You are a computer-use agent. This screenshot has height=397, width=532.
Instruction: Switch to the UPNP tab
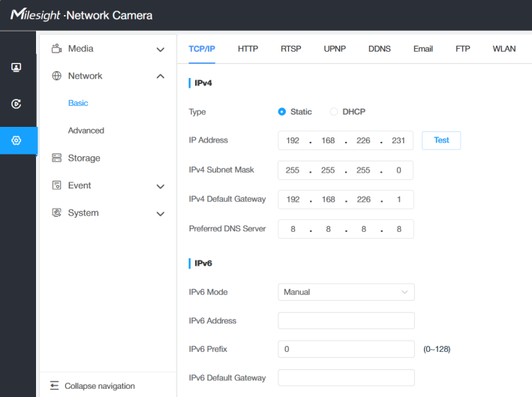tap(335, 49)
